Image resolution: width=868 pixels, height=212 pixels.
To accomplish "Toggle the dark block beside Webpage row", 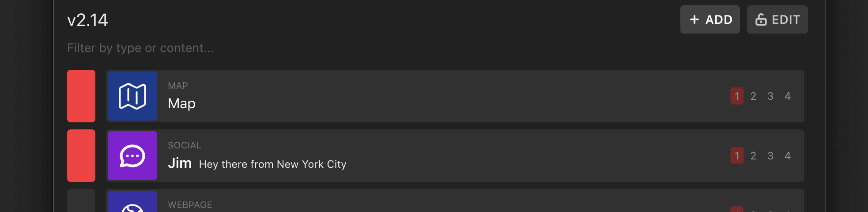I will [81, 201].
